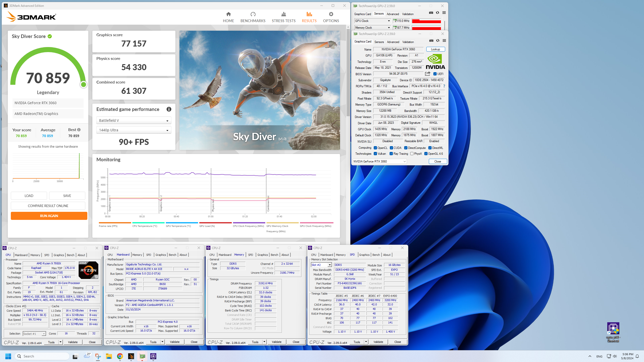
Task: Click the taskbar Search box
Action: tap(42, 356)
